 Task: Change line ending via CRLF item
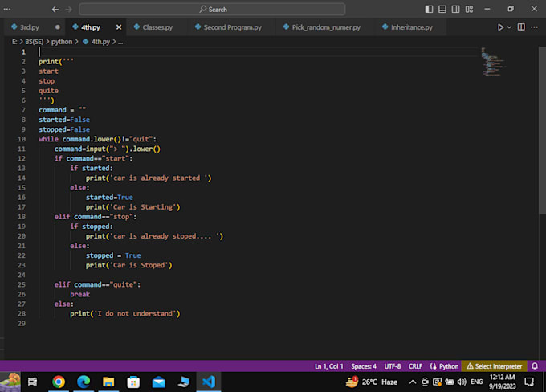coord(415,366)
